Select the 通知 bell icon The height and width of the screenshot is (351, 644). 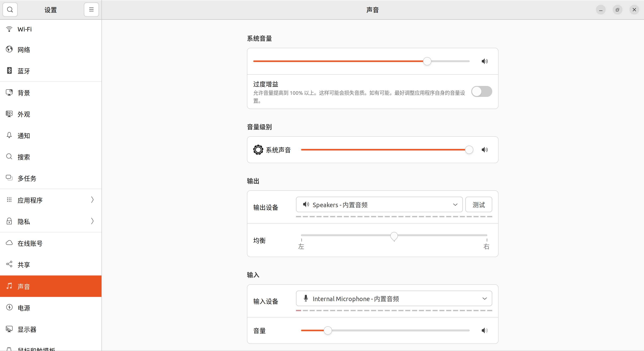[x=9, y=135]
